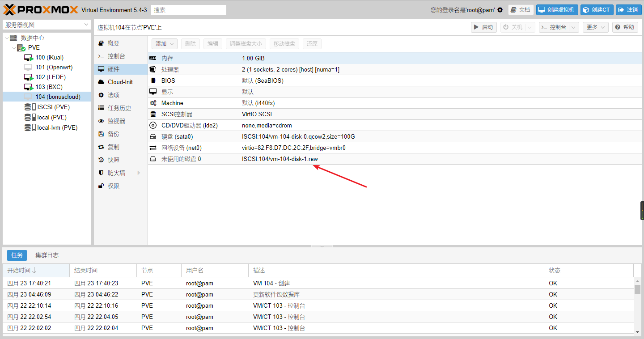The width and height of the screenshot is (644, 339).
Task: Open the 控制台 side menu item
Action: click(x=121, y=56)
